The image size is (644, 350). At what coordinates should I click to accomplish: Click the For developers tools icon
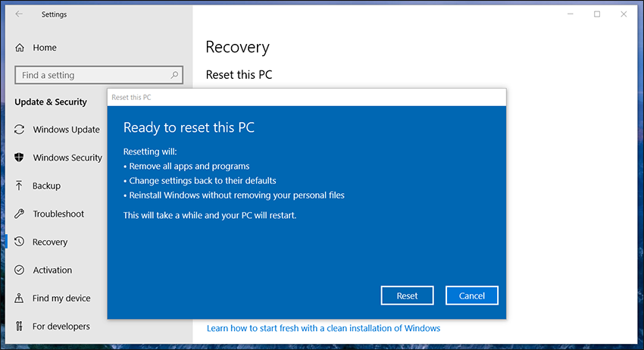19,327
